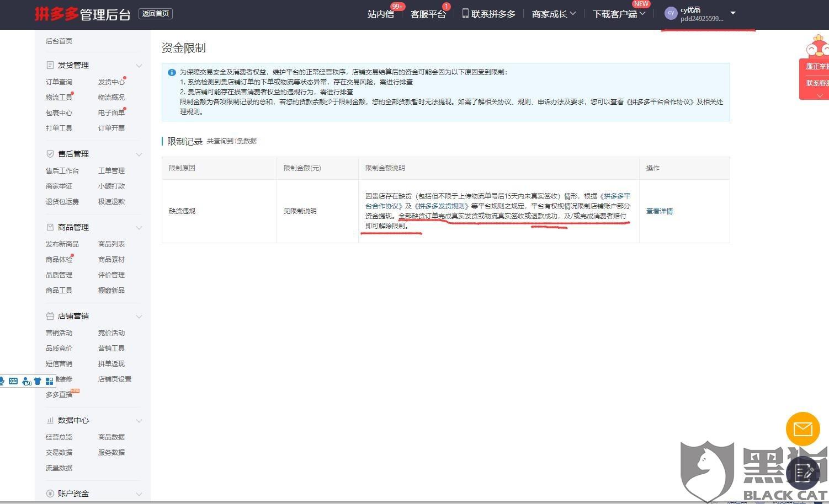Click the cy account avatar
Viewport: 829px width, 504px height.
click(671, 13)
